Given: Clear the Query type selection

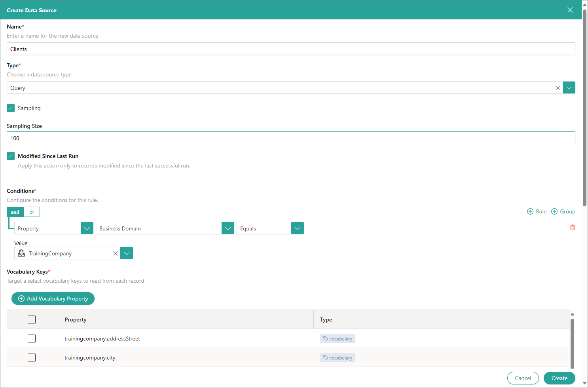Looking at the screenshot, I should (x=558, y=88).
